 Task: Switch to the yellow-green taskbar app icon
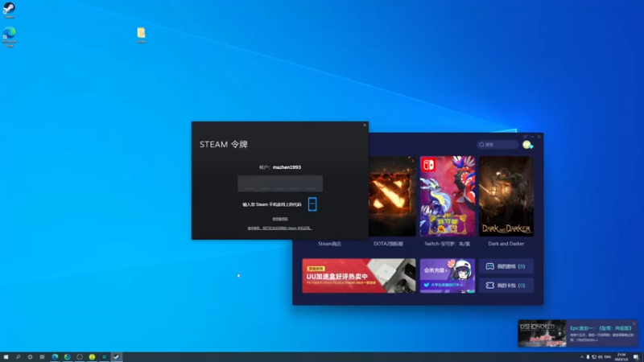click(x=92, y=357)
